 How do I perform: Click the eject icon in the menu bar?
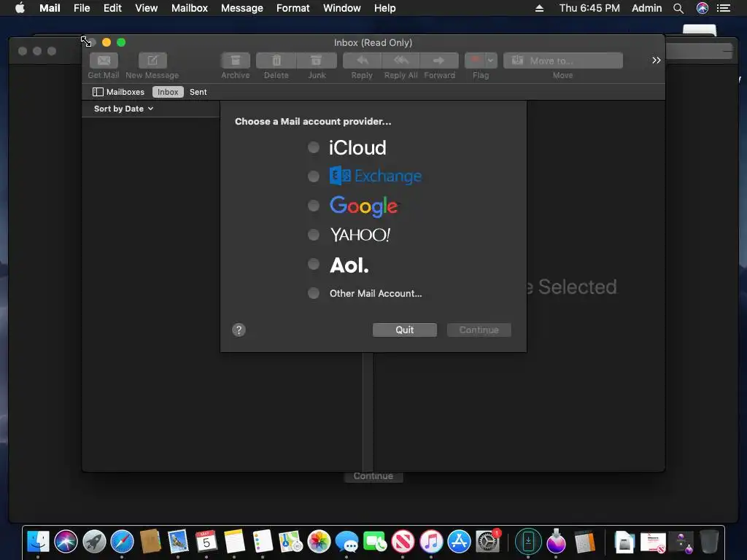pyautogui.click(x=539, y=8)
